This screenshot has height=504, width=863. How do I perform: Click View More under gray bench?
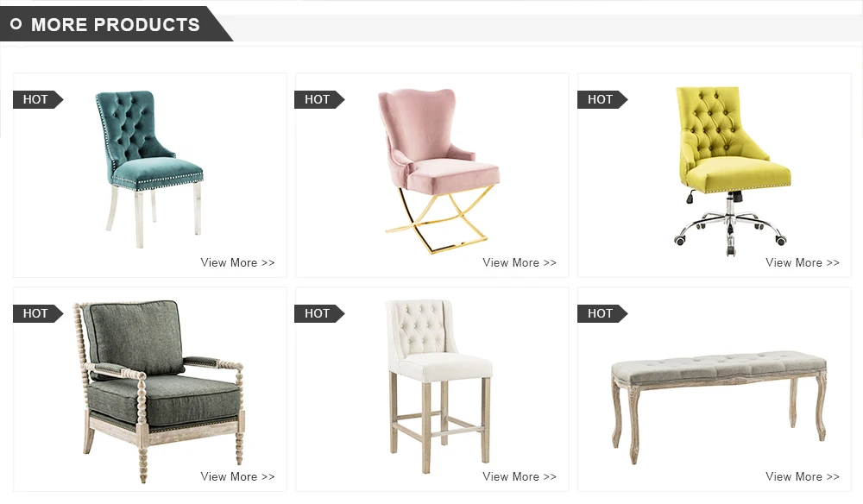pyautogui.click(x=803, y=476)
